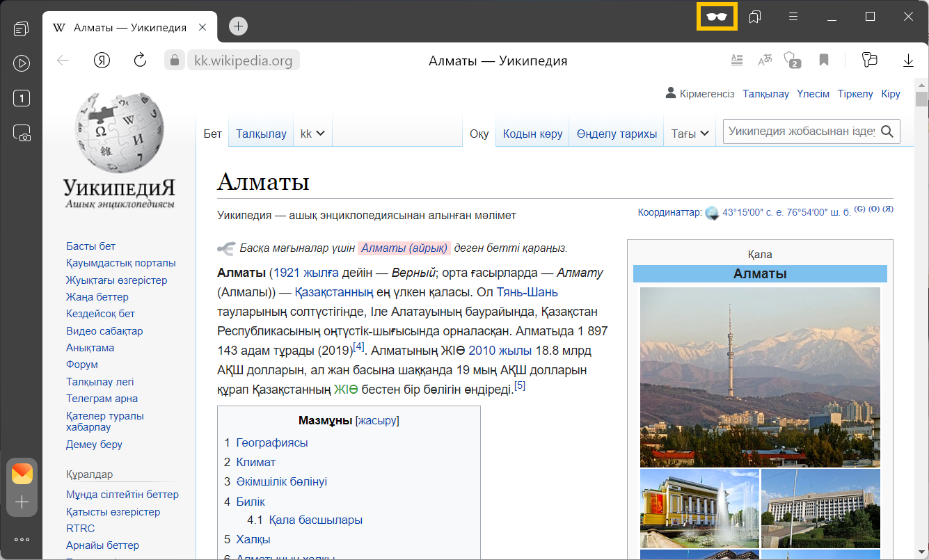The height and width of the screenshot is (560, 929).
Task: Click the Кіру login link
Action: coord(891,93)
